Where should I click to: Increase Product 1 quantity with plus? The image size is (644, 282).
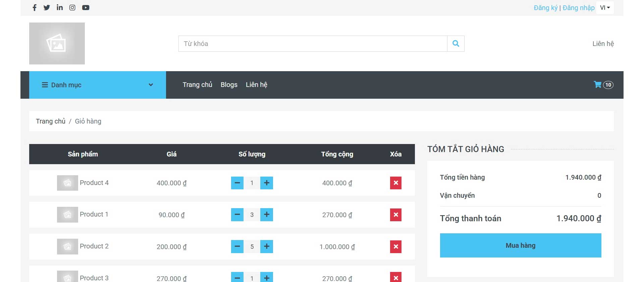tap(267, 215)
